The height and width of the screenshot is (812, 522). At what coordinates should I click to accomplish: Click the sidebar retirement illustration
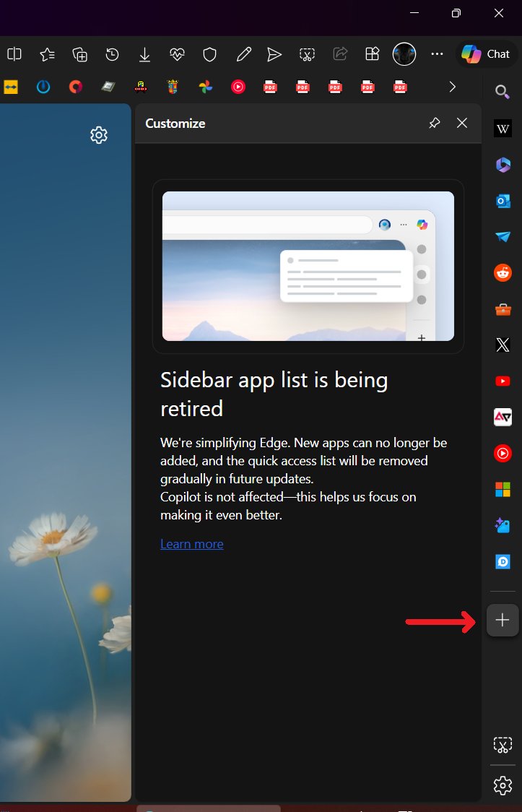308,266
